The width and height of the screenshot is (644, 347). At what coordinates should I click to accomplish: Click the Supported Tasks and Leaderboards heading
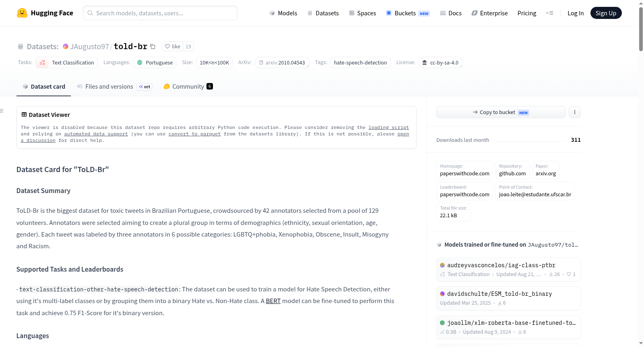pyautogui.click(x=70, y=269)
